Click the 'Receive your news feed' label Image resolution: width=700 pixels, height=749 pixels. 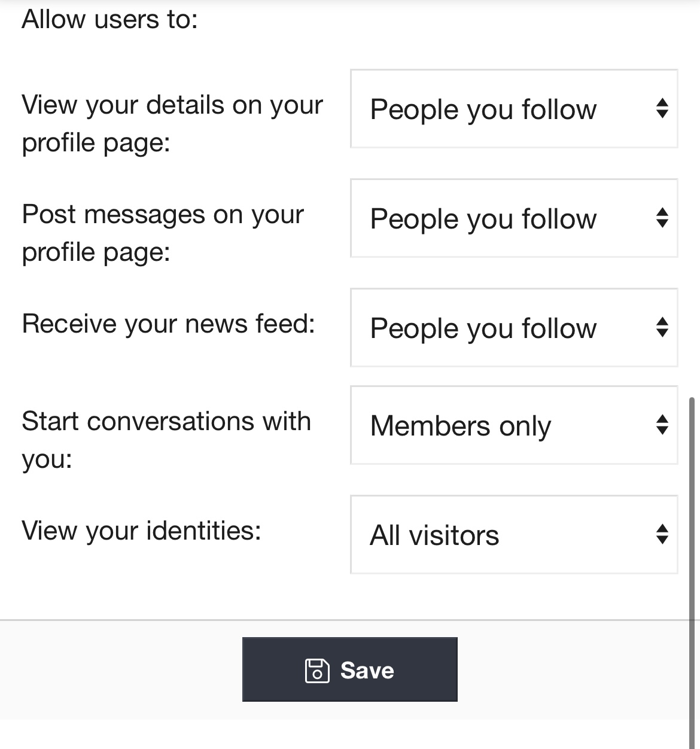[168, 324]
